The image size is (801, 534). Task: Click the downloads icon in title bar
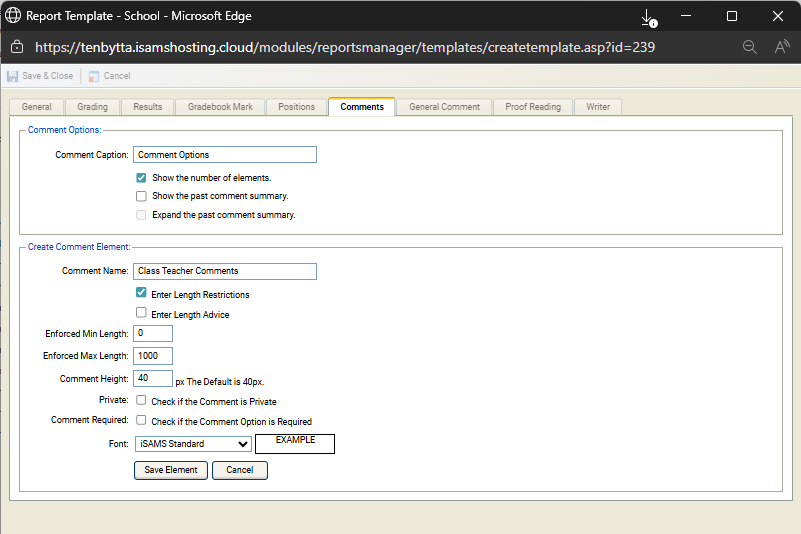coord(648,17)
